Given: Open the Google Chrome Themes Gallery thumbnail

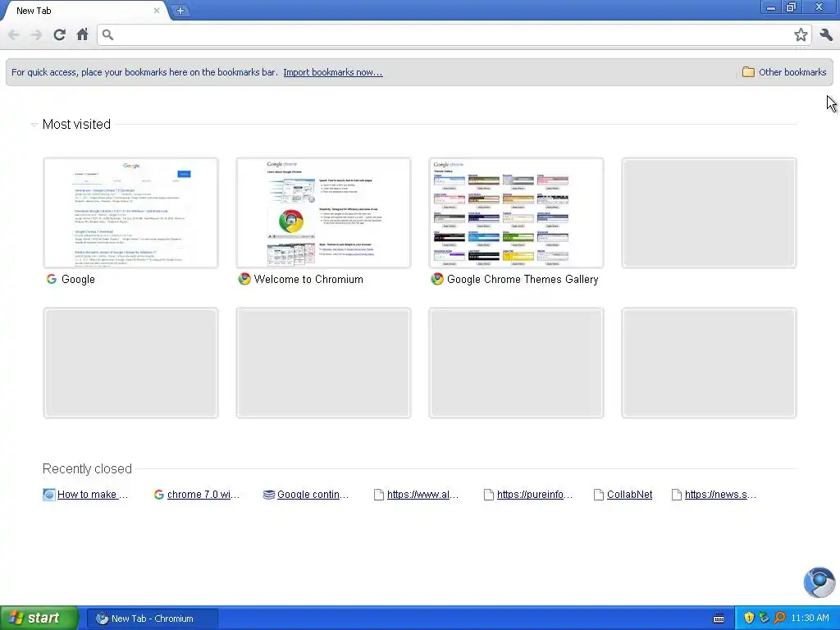Looking at the screenshot, I should pyautogui.click(x=517, y=212).
